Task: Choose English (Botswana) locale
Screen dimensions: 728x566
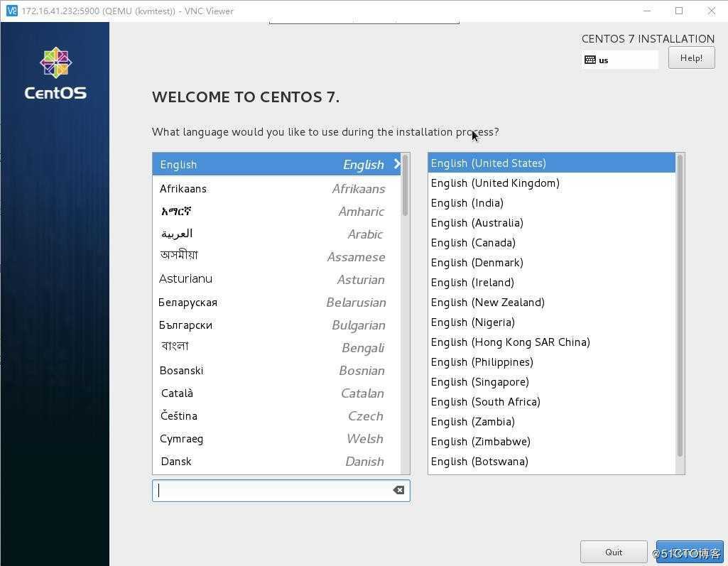Action: tap(552, 462)
